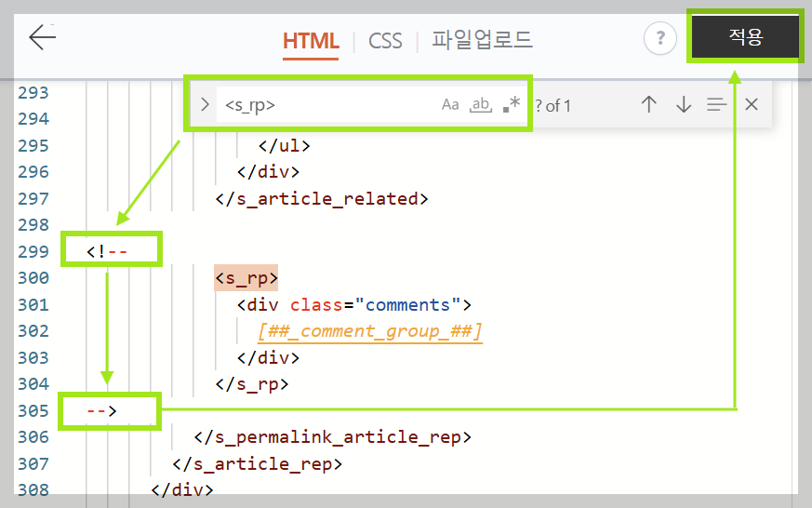Toggle find in selection icon

tap(717, 104)
